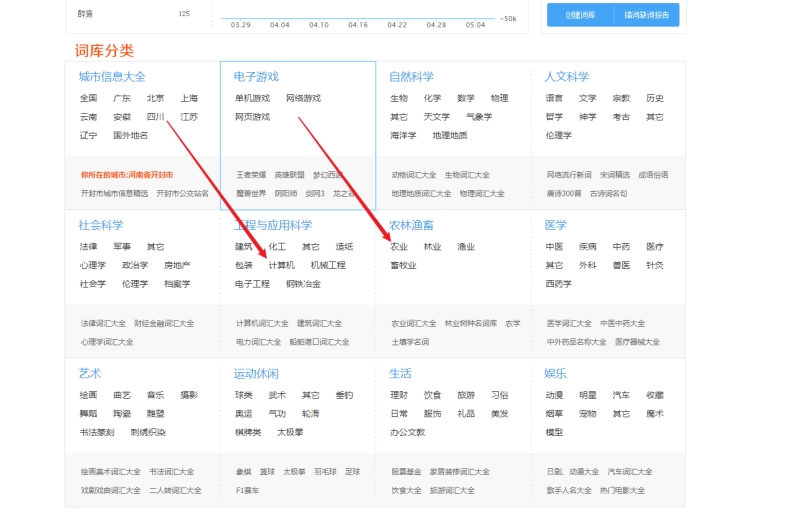Select 心理学 under 社会科学
Viewport: 790px width, 516px height.
93,266
